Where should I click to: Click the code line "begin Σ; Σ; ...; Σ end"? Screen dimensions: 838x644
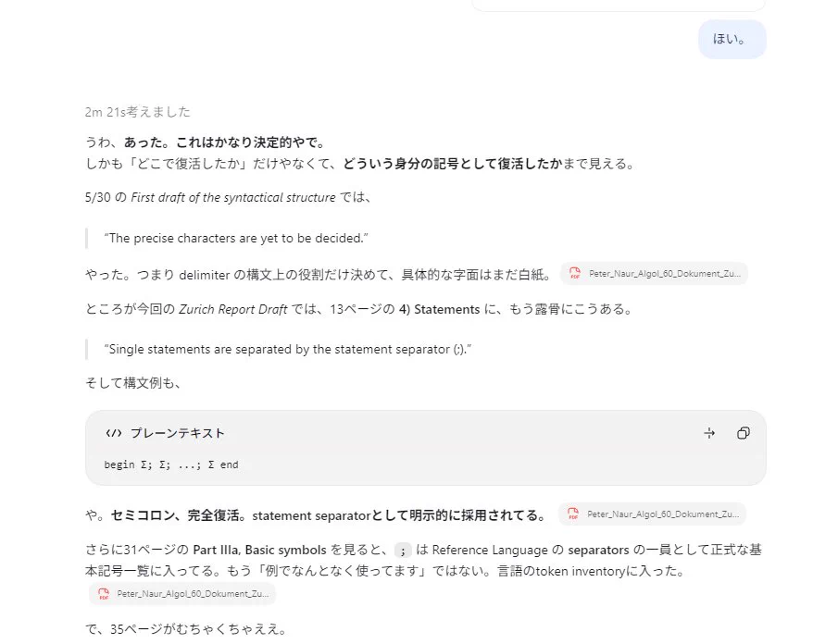(171, 464)
